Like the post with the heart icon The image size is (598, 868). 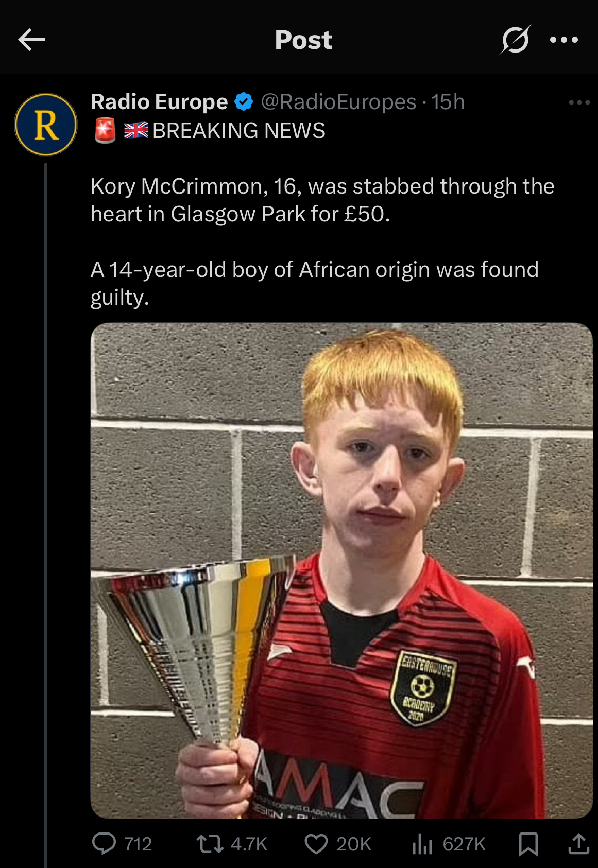316,844
